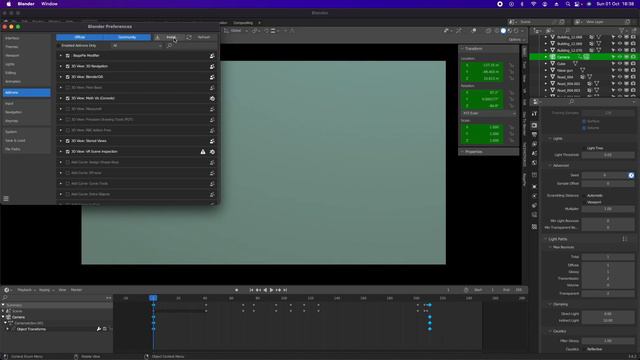The width and height of the screenshot is (640, 360).
Task: Click the Refresh add-ons button
Action: pyautogui.click(x=200, y=37)
